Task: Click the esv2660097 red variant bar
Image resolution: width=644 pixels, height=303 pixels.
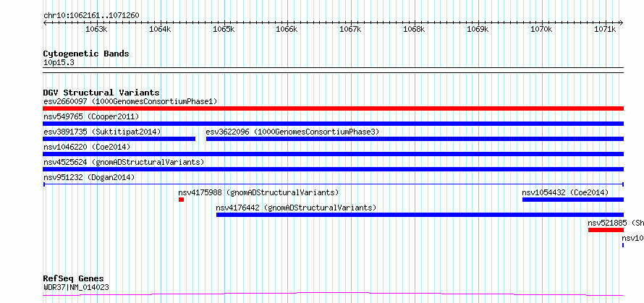Action: click(x=333, y=108)
